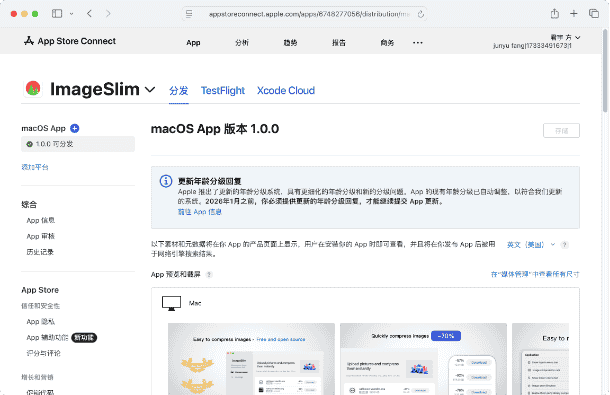Follow the 前往 App 信息 link
The width and height of the screenshot is (610, 395).
pos(200,212)
